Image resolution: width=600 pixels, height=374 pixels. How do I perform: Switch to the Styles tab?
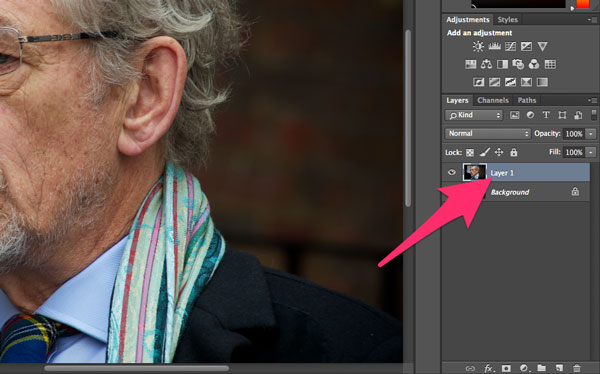coord(507,20)
